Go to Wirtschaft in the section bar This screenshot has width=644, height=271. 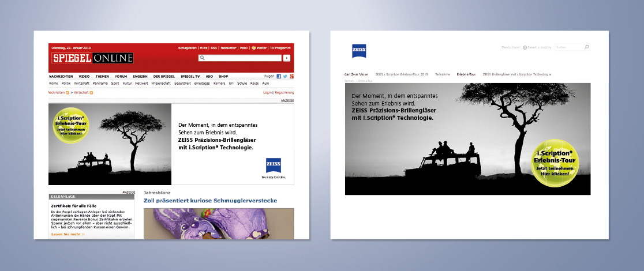coord(82,84)
